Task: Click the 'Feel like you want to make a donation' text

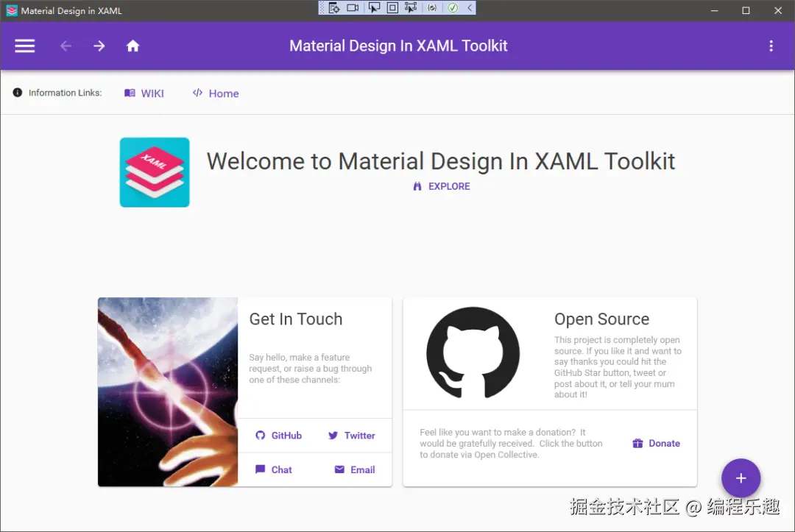Action: tap(511, 443)
